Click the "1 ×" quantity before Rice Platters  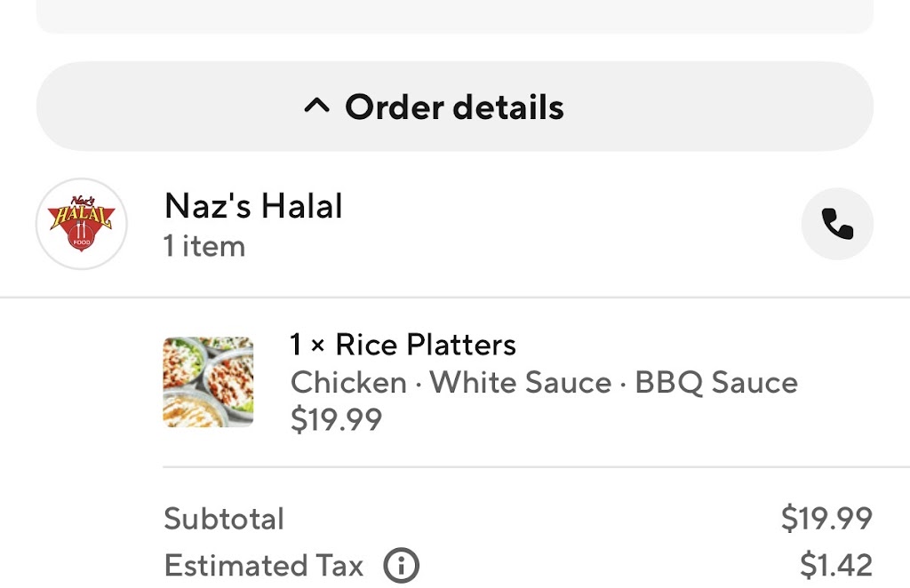click(x=307, y=345)
